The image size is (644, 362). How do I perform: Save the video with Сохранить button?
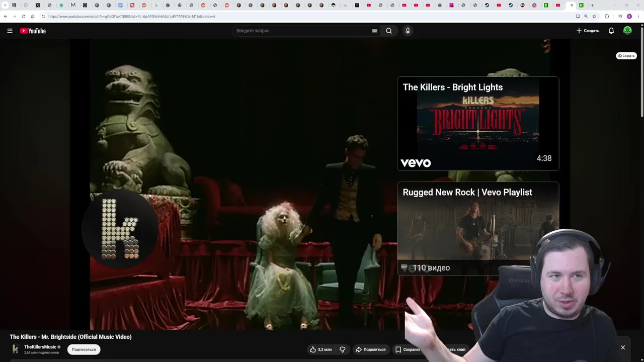pos(408,349)
